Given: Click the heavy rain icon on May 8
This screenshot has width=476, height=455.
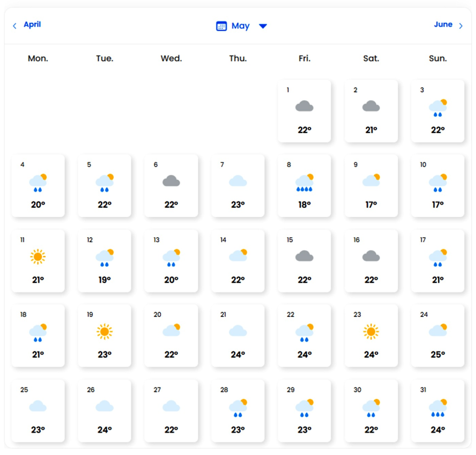Looking at the screenshot, I should point(304,183).
